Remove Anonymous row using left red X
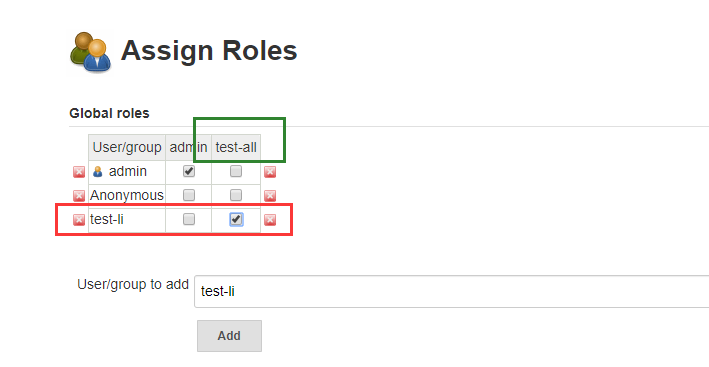 point(79,196)
